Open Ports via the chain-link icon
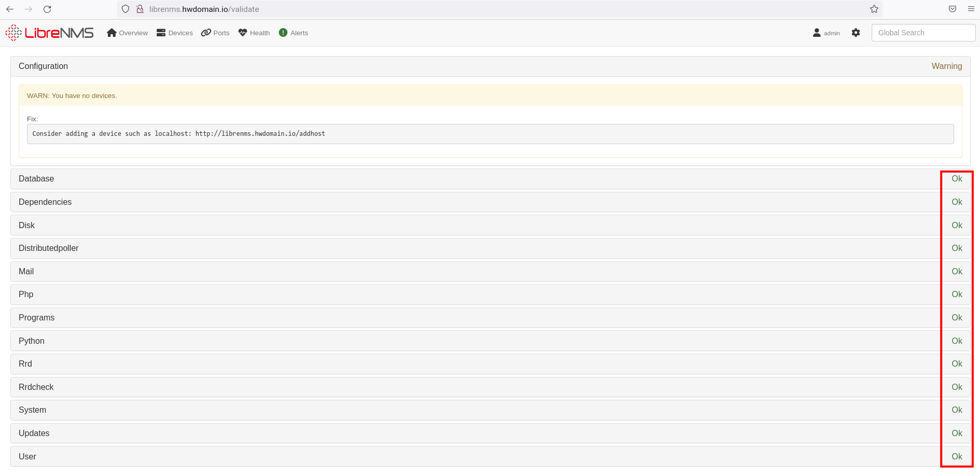Viewport: 980px width, 476px height. coord(206,32)
